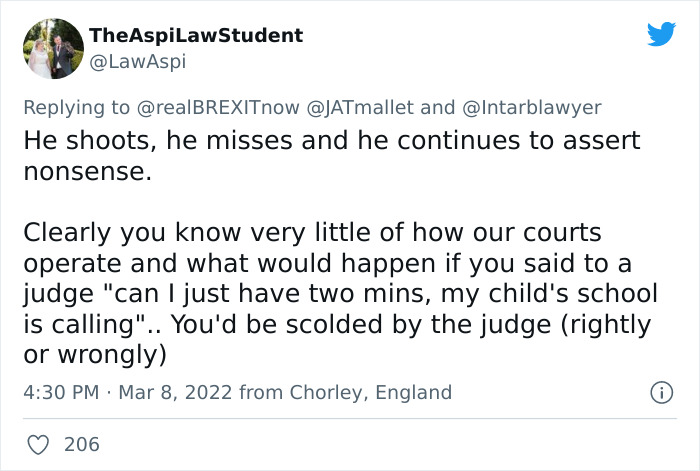The width and height of the screenshot is (700, 471).
Task: Open the Chorley, England location
Action: point(371,392)
